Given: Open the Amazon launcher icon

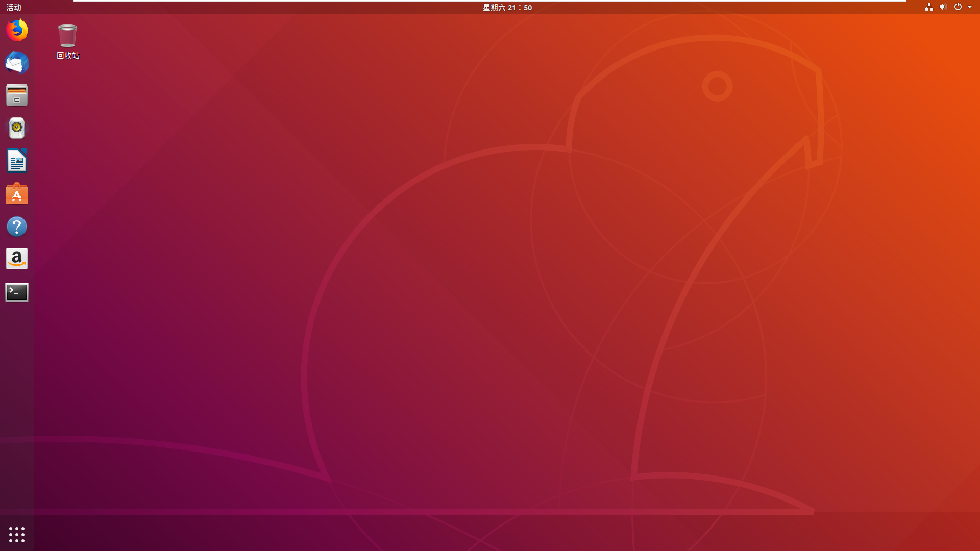Looking at the screenshot, I should (17, 259).
